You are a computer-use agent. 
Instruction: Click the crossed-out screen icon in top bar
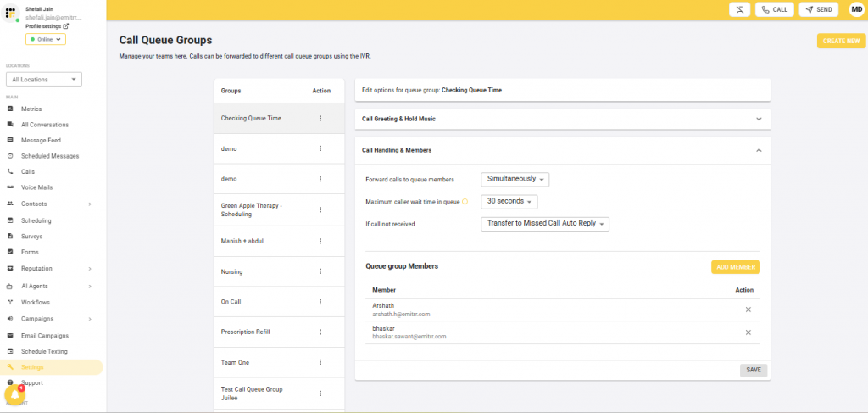[739, 9]
